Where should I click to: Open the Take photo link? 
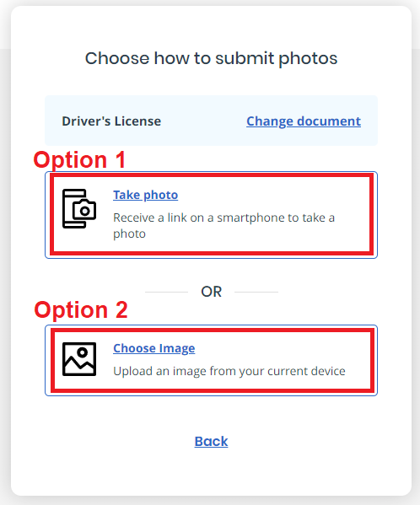click(145, 195)
